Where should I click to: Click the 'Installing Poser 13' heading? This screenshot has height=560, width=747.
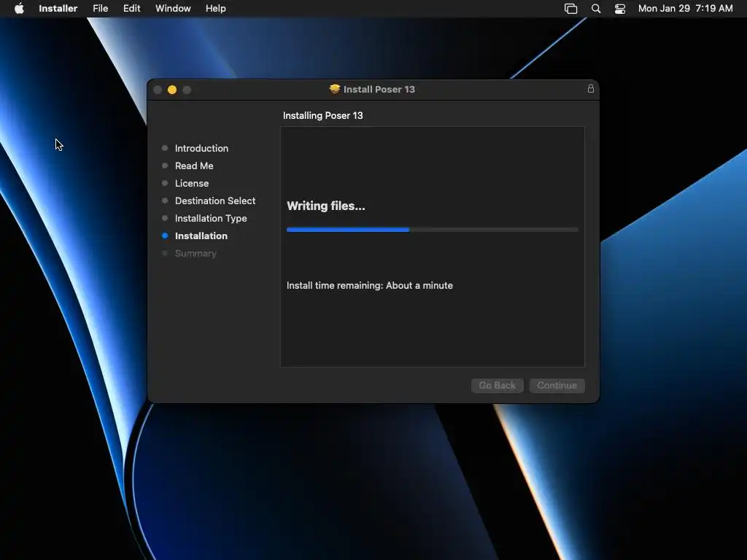(323, 115)
